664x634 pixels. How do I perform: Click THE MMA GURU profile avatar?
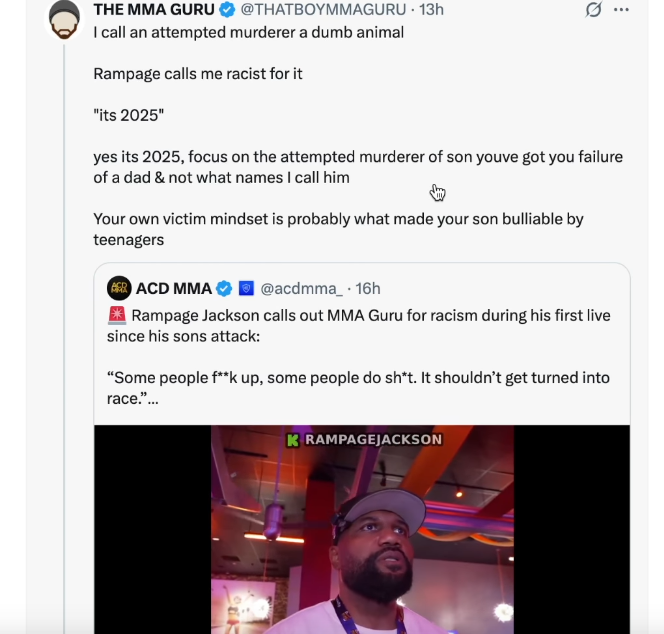click(64, 19)
